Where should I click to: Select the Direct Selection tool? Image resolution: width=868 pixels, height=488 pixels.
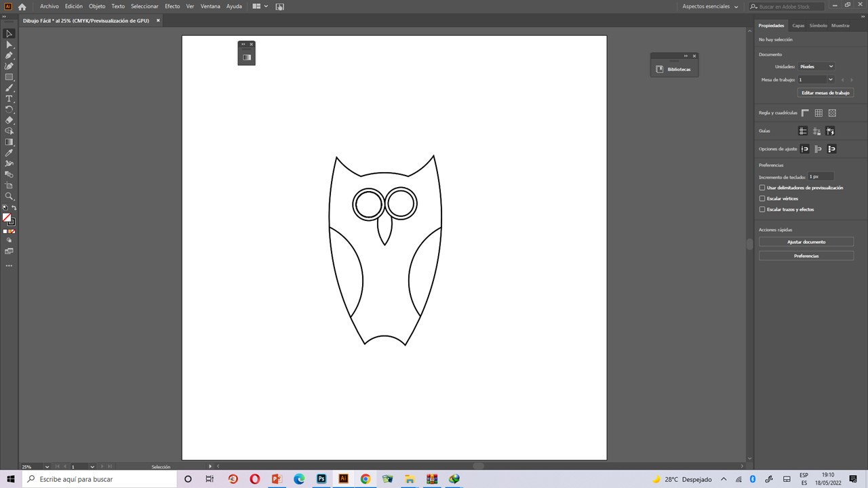pyautogui.click(x=9, y=44)
